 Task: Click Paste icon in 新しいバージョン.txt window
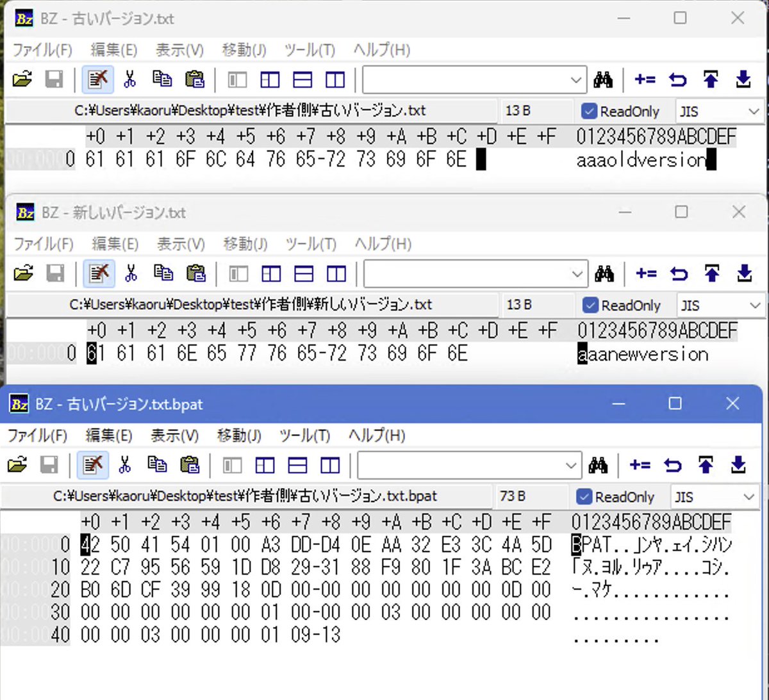pyautogui.click(x=195, y=273)
